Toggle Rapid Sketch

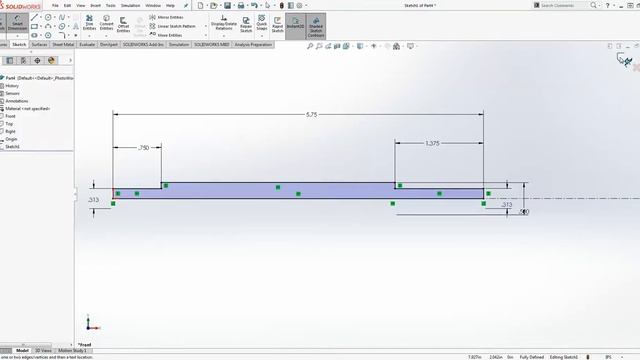point(278,24)
